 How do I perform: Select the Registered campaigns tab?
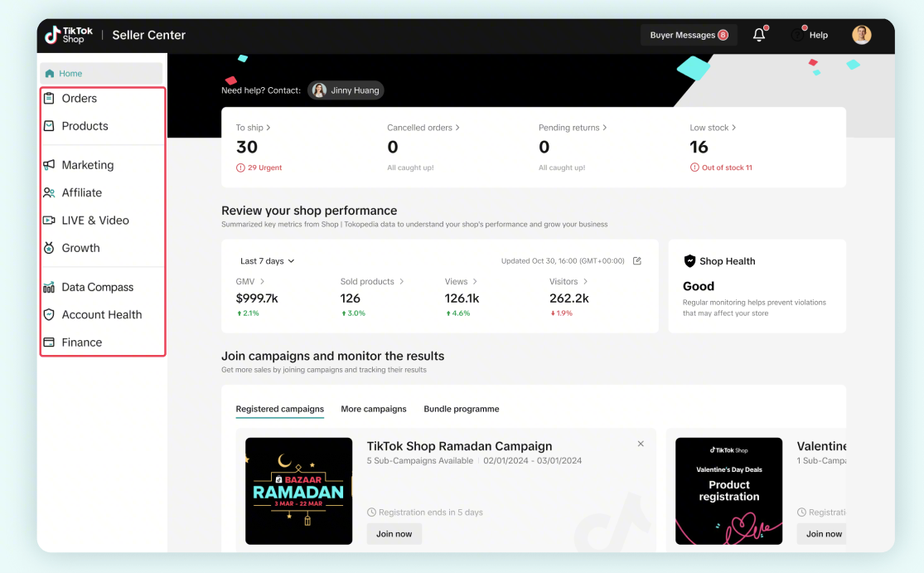[280, 409]
